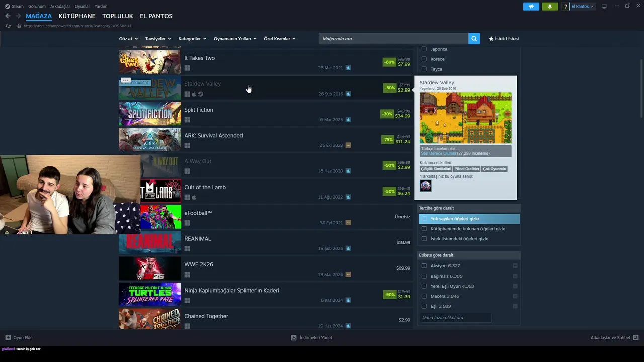Screen dimensions: 644x362
Task: Reload the store page
Action: click(8, 26)
